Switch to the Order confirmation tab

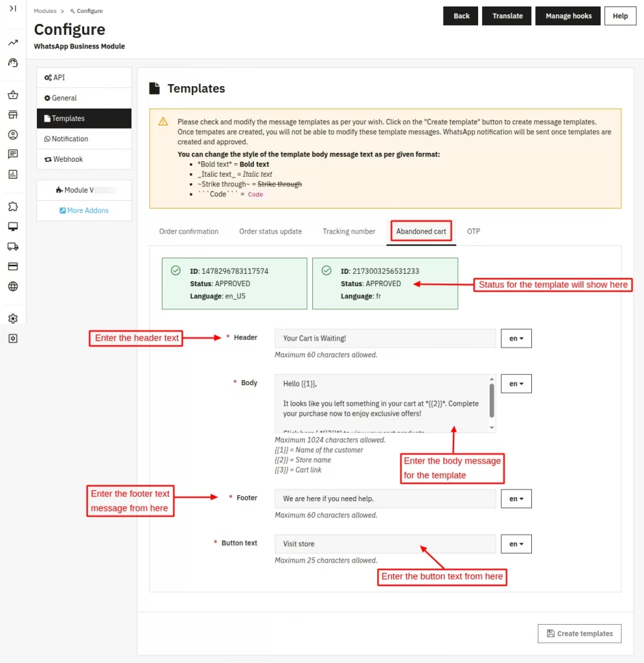tap(189, 231)
